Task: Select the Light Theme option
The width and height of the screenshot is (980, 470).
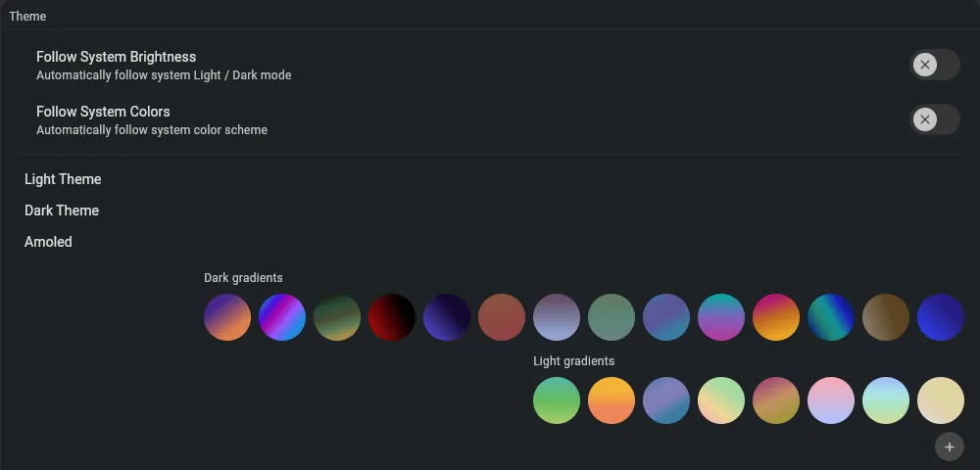Action: 63,179
